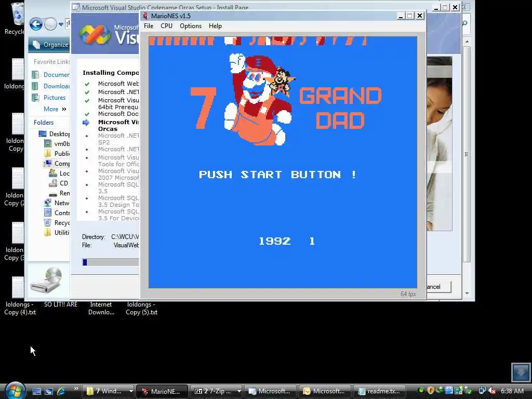Viewport: 532px width, 399px height.
Task: Click the disc drive icon in details pane
Action: click(x=47, y=280)
